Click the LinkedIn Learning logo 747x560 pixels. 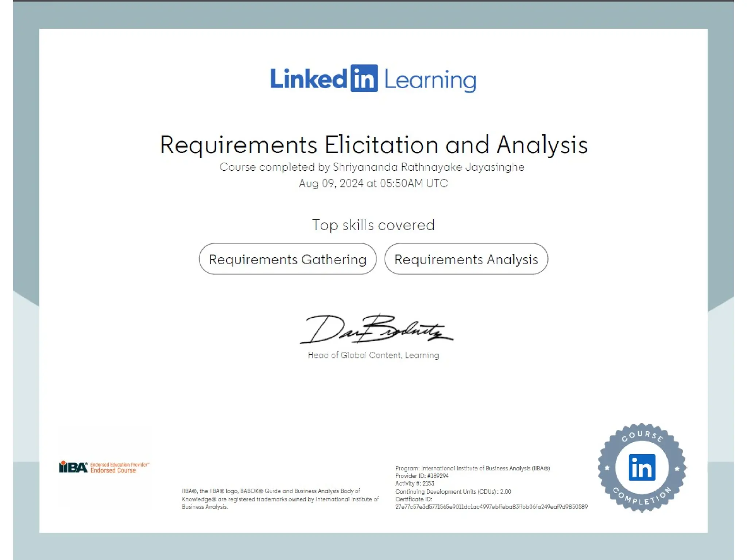(x=373, y=78)
